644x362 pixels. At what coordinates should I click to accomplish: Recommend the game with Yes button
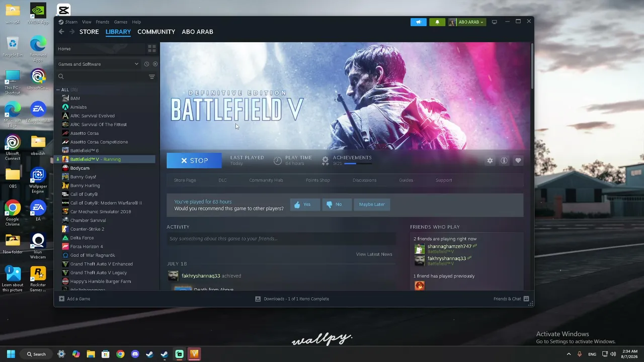pos(304,205)
